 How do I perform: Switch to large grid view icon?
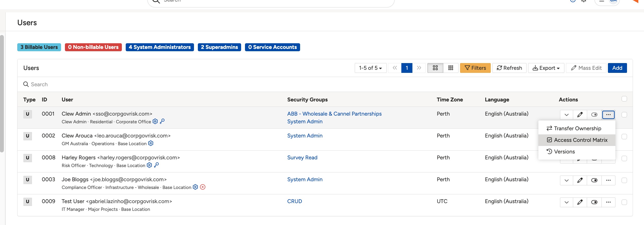click(435, 68)
